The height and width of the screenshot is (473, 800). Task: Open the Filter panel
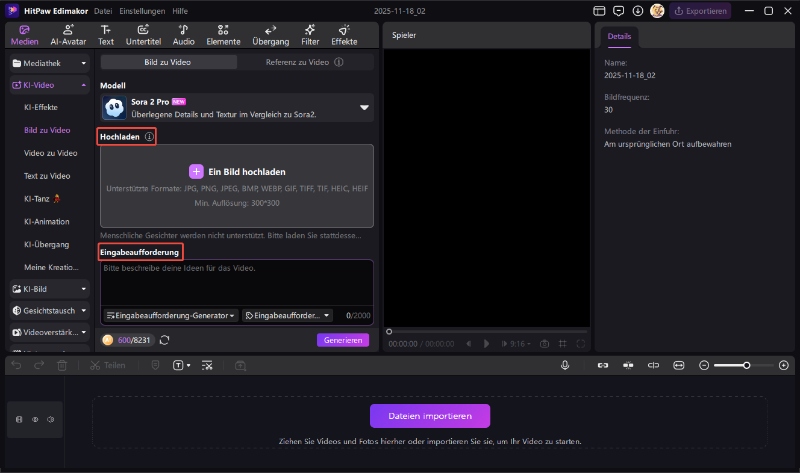(310, 35)
